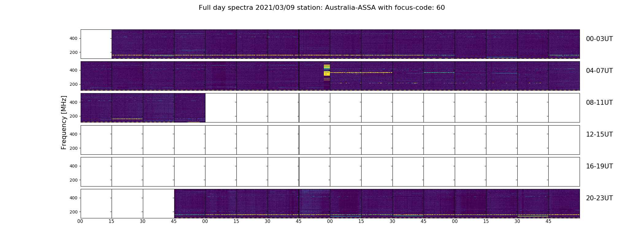
Task: Click the rightmost '15' tick on the x-axis
Action: pos(486,221)
